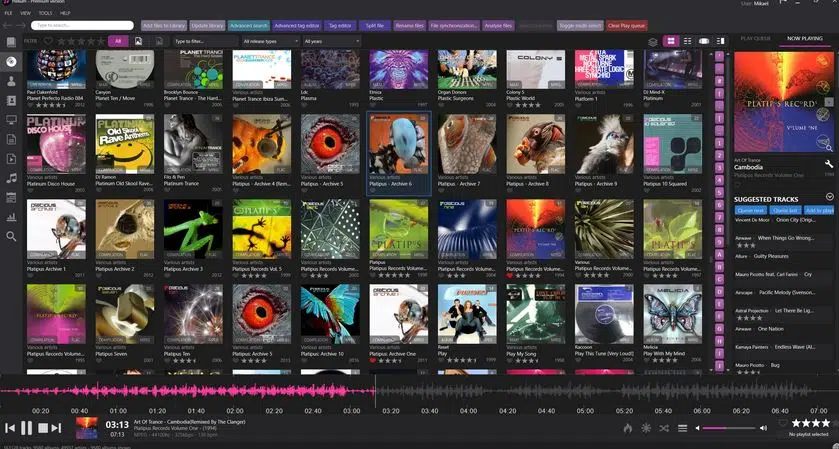Toggle the missing-cover document filter
The image size is (839, 449).
tap(159, 41)
